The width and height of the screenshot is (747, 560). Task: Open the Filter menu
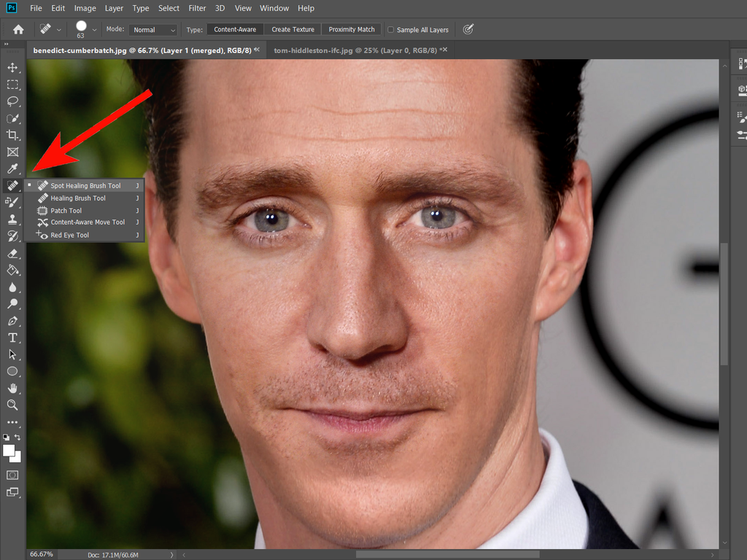[197, 8]
